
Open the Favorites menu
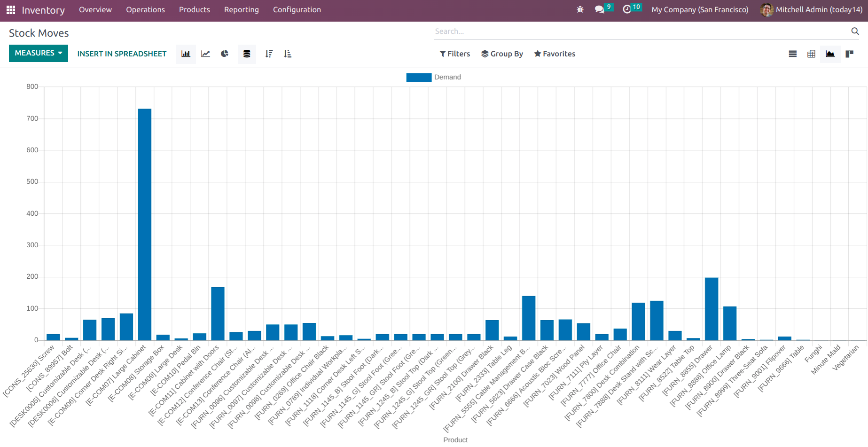tap(555, 54)
